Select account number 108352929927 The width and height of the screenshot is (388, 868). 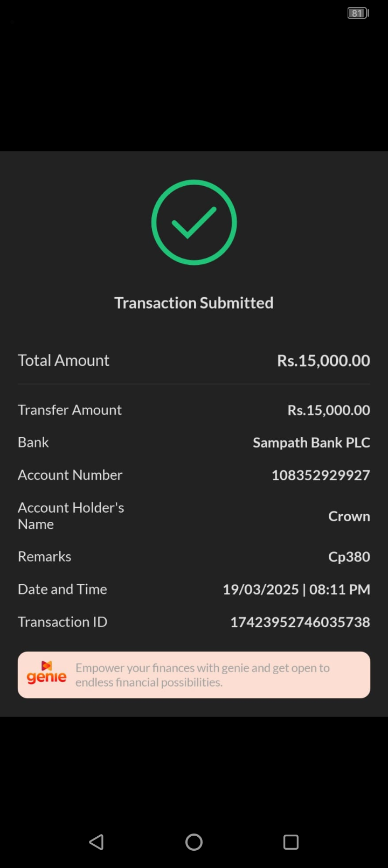pyautogui.click(x=321, y=475)
